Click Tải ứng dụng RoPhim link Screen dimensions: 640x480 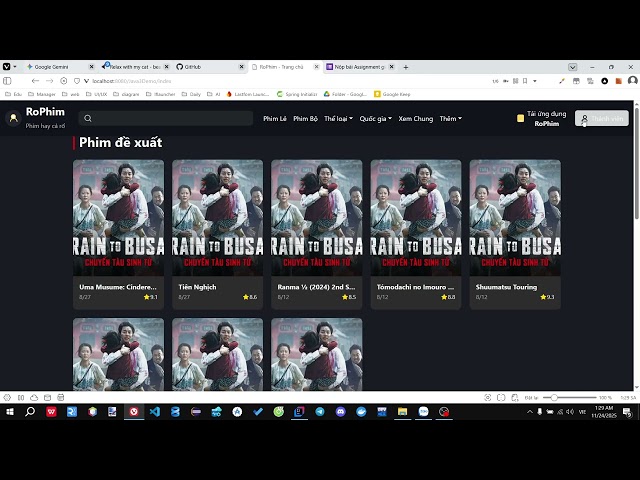click(541, 118)
